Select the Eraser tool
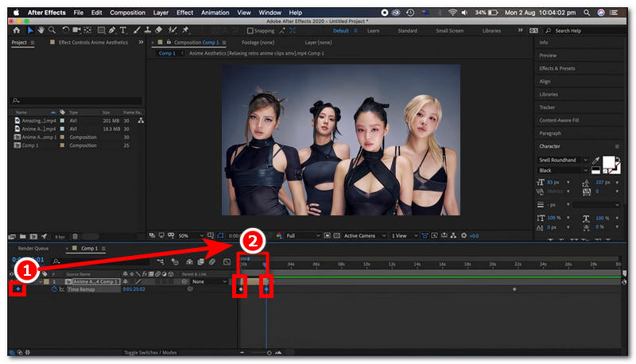Image resolution: width=636 pixels, height=364 pixels. (x=160, y=30)
